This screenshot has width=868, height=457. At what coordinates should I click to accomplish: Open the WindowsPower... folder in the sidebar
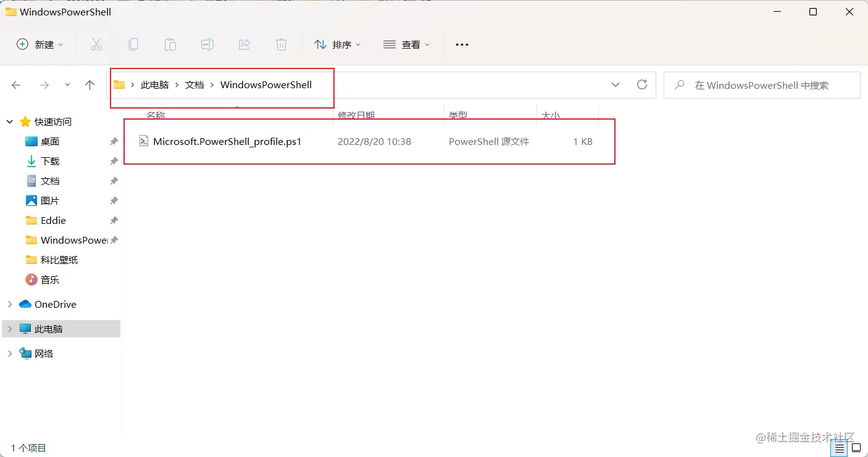tap(74, 240)
